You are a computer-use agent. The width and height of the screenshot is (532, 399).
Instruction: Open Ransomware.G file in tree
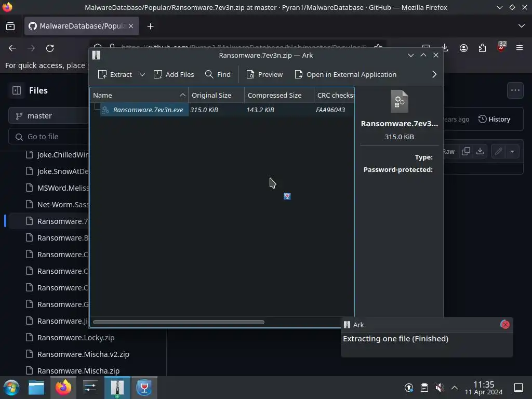coord(58,304)
